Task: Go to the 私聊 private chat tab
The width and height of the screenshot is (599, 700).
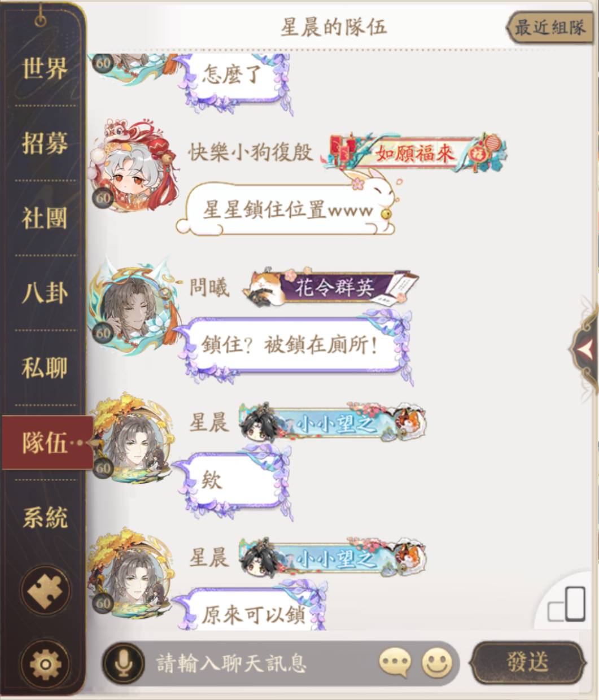Action: [44, 368]
